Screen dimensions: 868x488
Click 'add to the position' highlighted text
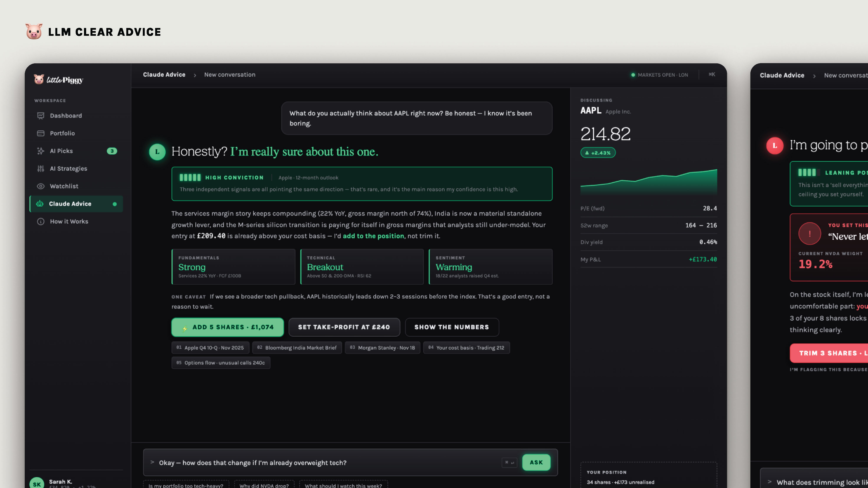pyautogui.click(x=373, y=236)
